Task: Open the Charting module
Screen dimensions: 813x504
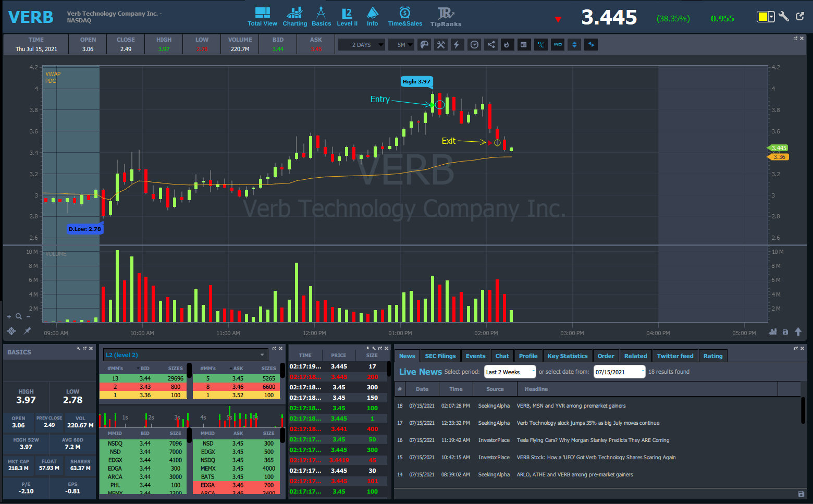Action: click(294, 17)
